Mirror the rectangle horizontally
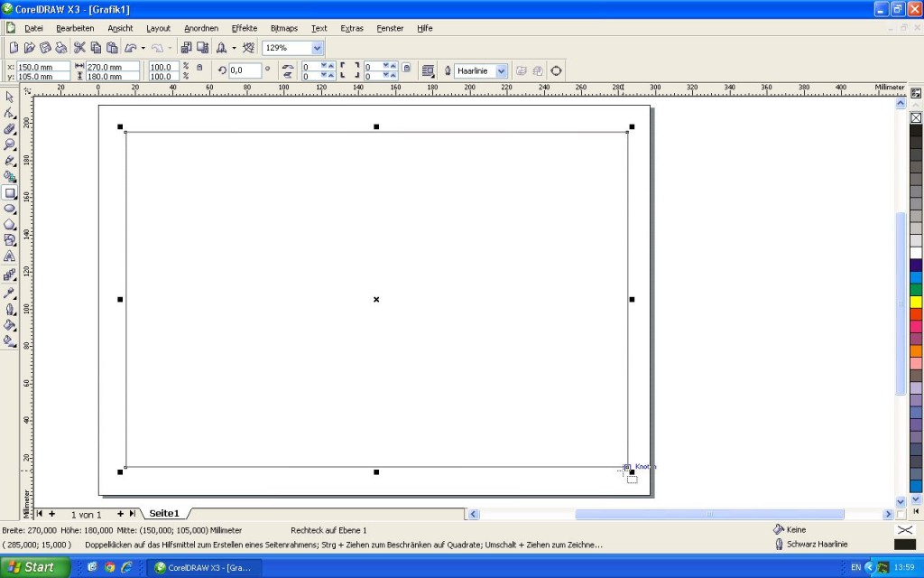This screenshot has height=578, width=924. 288,67
